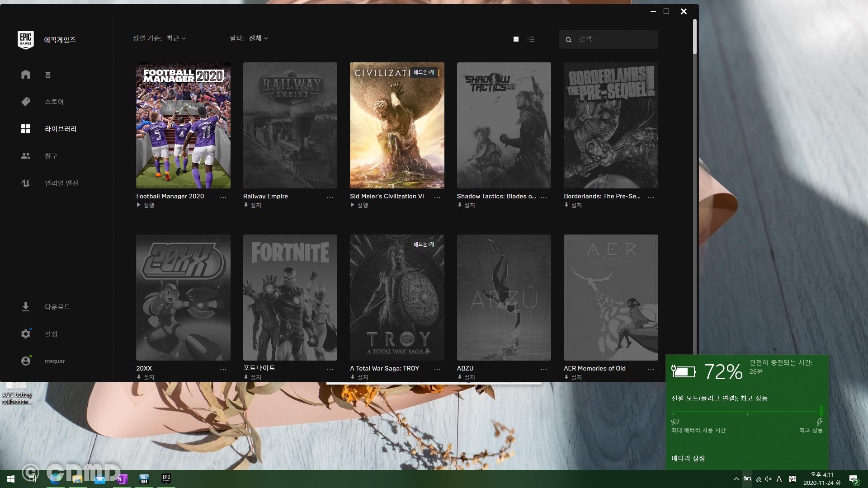Install Borderlands Pre-Sequel via 설치
This screenshot has height=488, width=868.
(573, 205)
